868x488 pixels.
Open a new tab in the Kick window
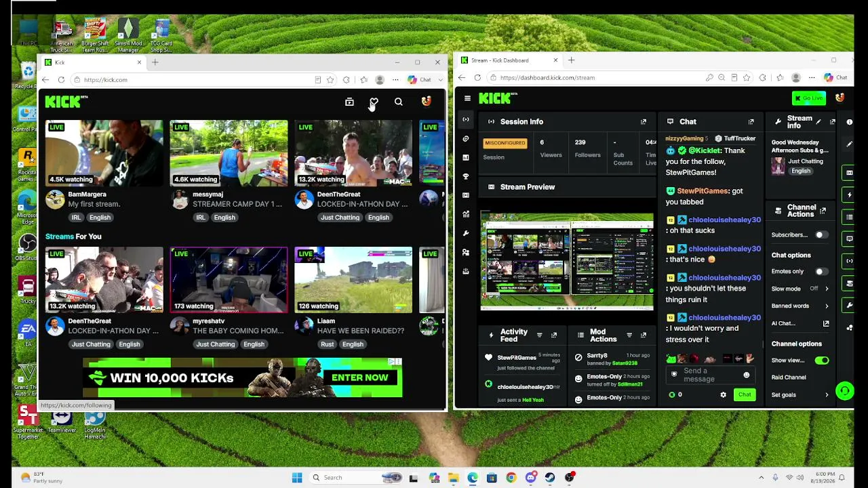(x=155, y=62)
